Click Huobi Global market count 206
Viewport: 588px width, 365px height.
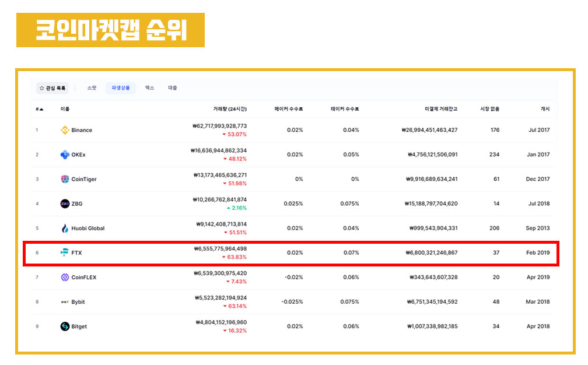click(x=494, y=228)
